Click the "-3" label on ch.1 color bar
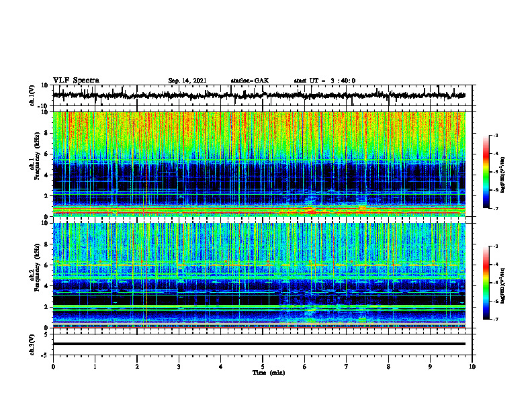Viewport: 532px width, 411px height. click(496, 135)
